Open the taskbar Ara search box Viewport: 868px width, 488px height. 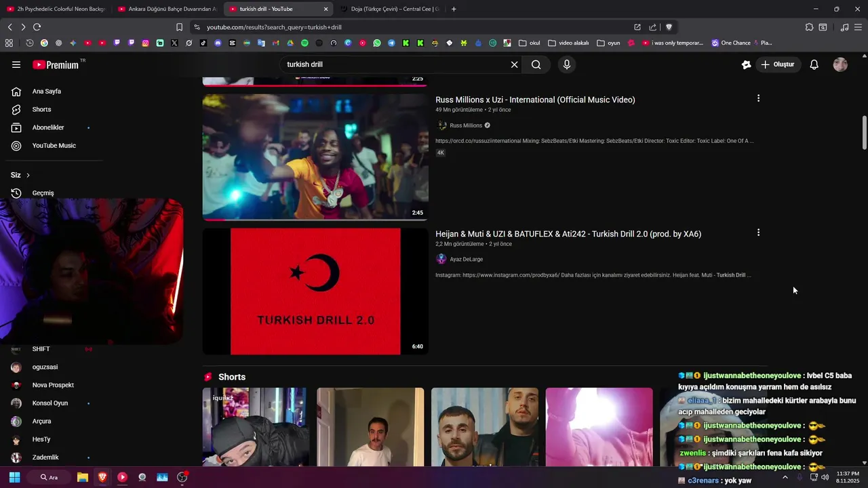click(49, 477)
